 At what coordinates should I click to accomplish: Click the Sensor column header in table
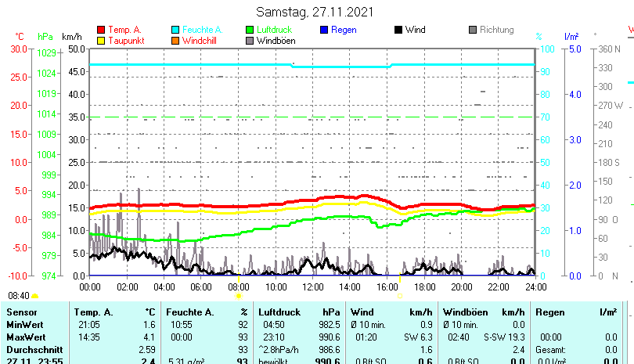coord(21,312)
